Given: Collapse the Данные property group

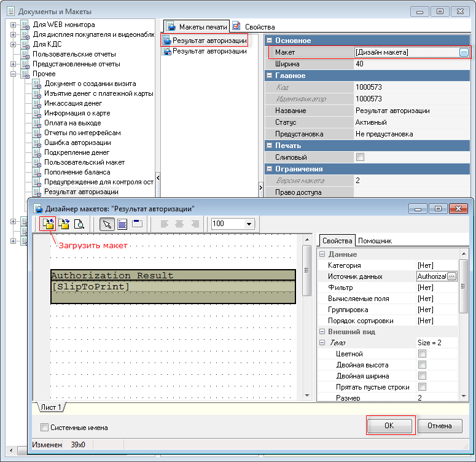Looking at the screenshot, I should (x=322, y=254).
